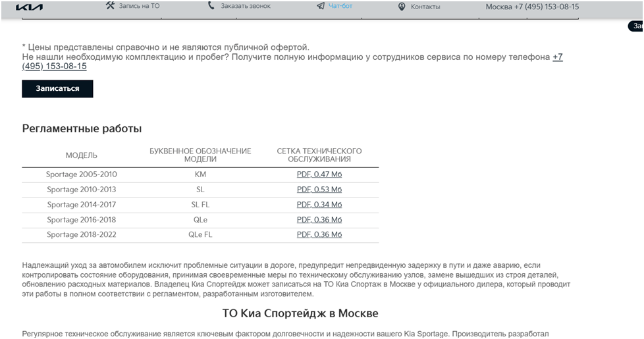Select the Sportage 2016-2018 cell
Screen dimensions: 644x339
81,220
